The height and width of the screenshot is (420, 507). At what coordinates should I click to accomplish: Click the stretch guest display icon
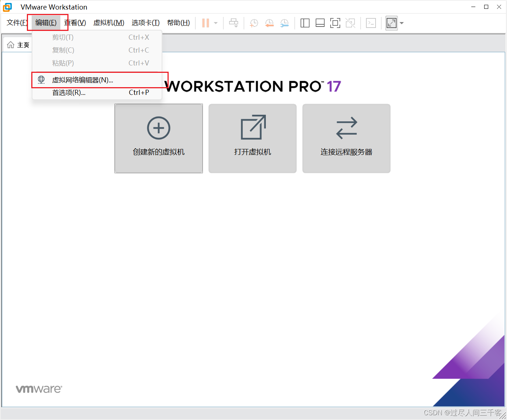click(x=392, y=23)
